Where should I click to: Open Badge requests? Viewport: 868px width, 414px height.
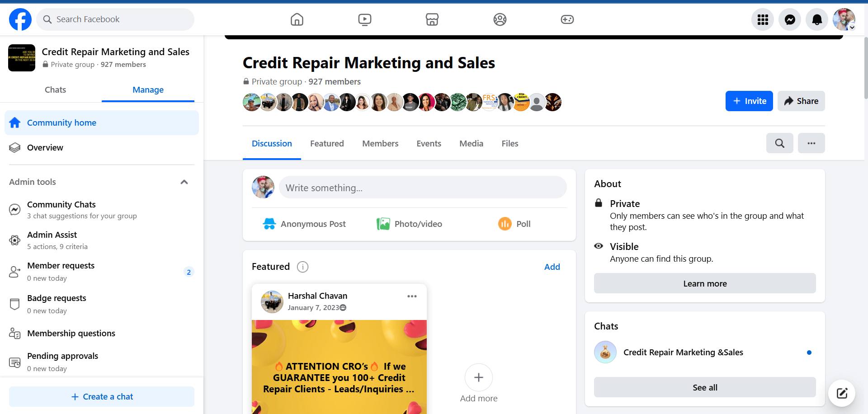102,304
